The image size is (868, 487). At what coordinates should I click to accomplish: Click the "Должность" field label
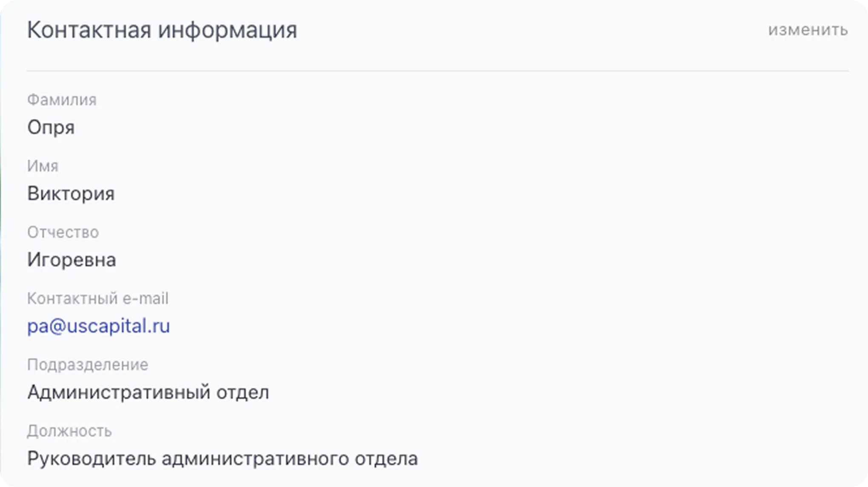(69, 431)
